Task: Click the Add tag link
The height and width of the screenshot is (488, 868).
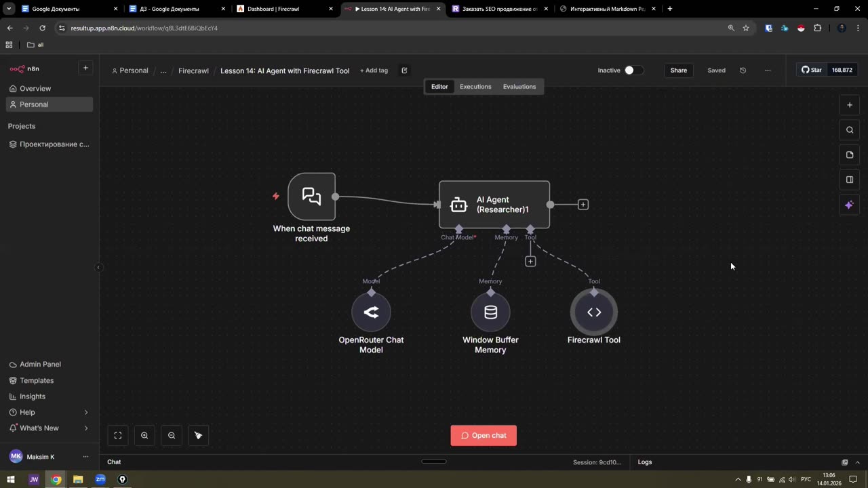Action: (x=374, y=70)
